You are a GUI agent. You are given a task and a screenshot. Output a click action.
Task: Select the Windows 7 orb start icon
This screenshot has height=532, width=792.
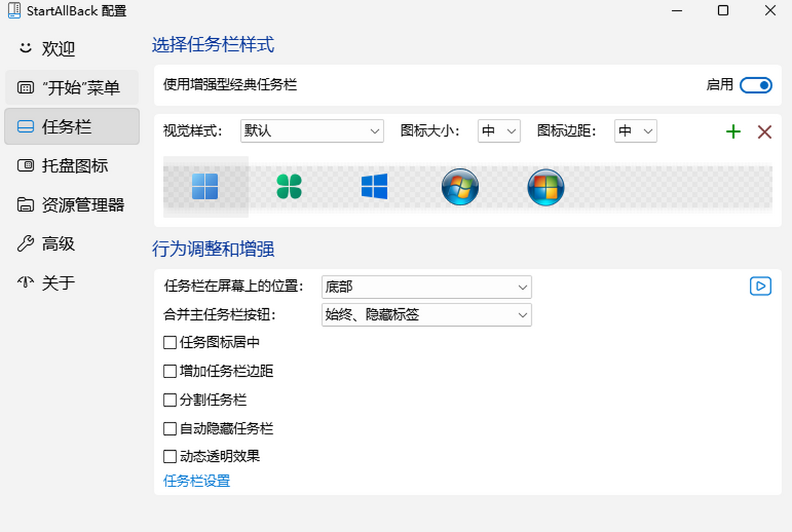click(460, 187)
